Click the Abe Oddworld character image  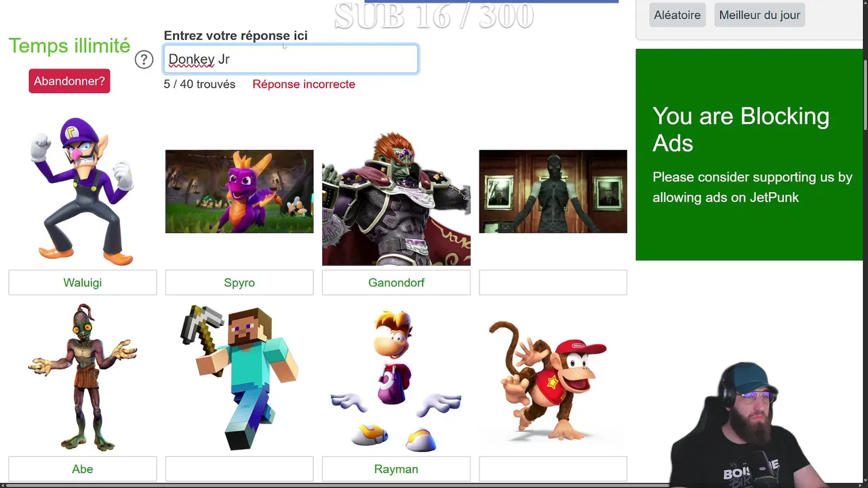pyautogui.click(x=83, y=377)
